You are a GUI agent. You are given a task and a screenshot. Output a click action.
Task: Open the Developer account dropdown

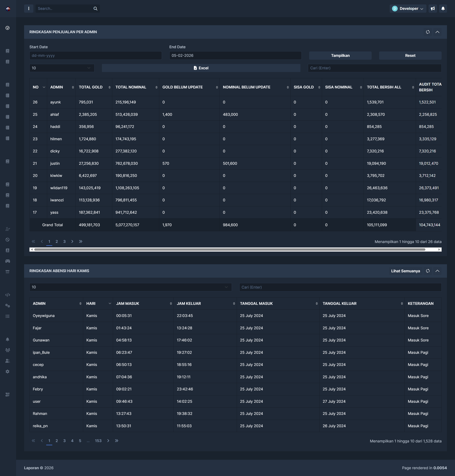tap(408, 9)
